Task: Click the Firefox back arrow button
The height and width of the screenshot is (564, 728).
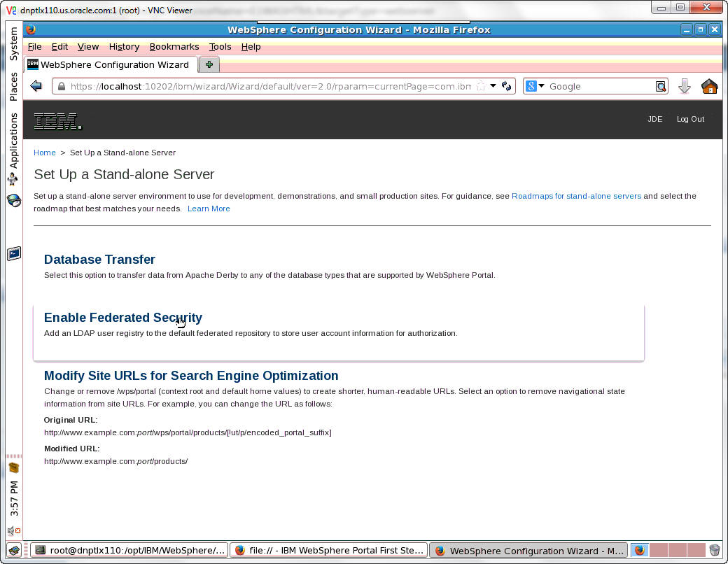Action: pos(36,86)
